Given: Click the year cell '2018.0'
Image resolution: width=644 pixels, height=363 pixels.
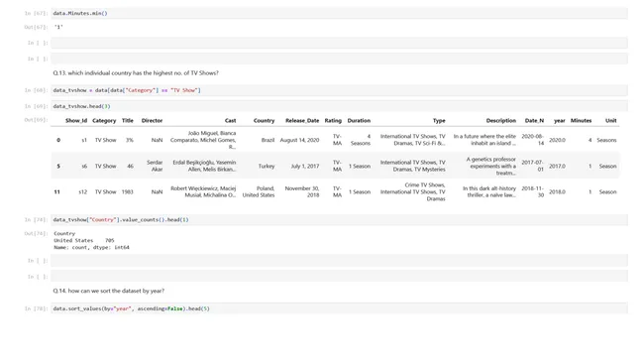Looking at the screenshot, I should (557, 192).
